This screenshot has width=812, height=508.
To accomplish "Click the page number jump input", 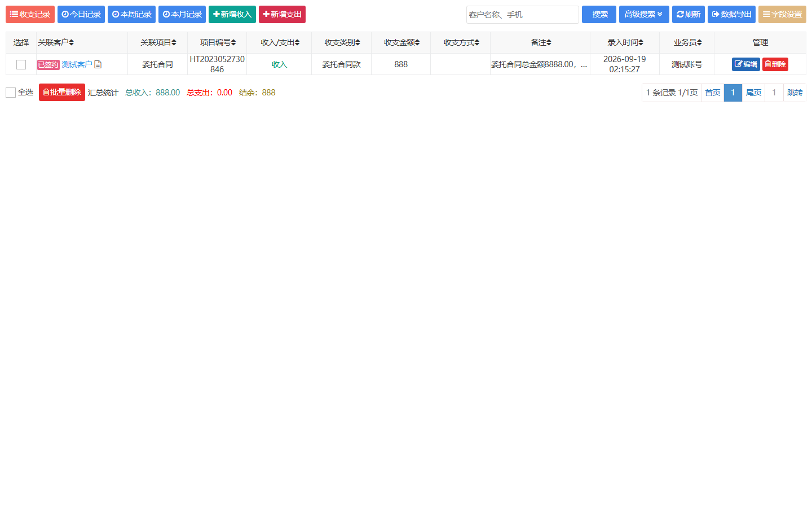I will (x=774, y=93).
